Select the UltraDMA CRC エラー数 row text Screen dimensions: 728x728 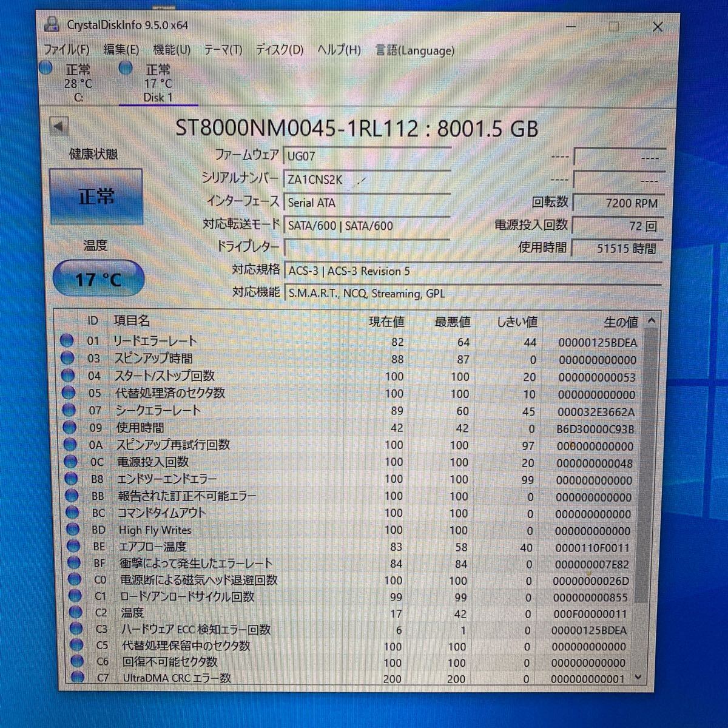pos(177,678)
